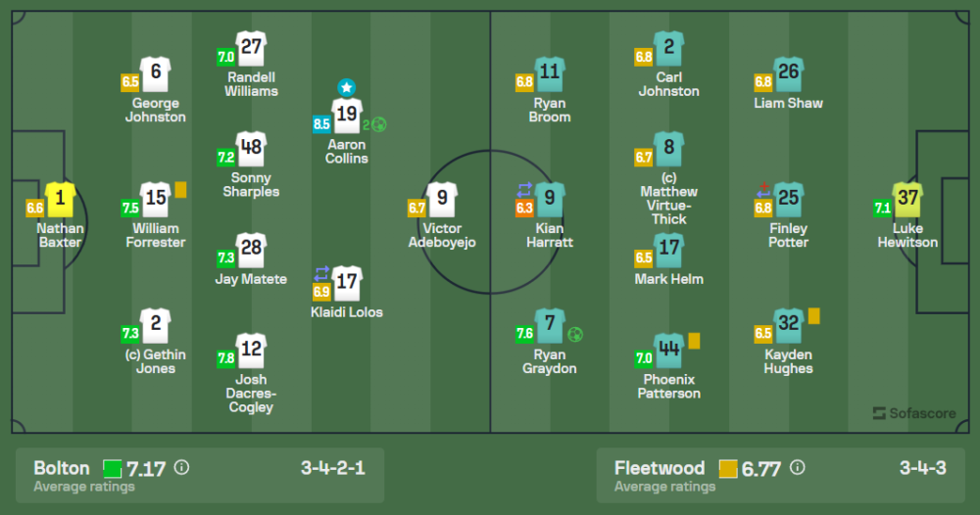Click Matthew Virtue-Thick's number 8 jersey
Image resolution: width=980 pixels, height=515 pixels.
pos(669,149)
